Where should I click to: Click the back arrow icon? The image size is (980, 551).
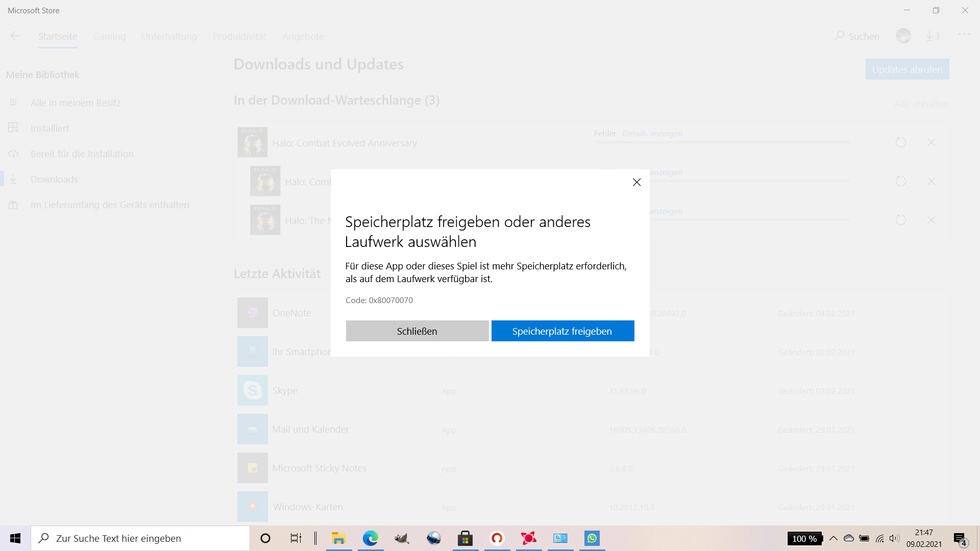15,36
